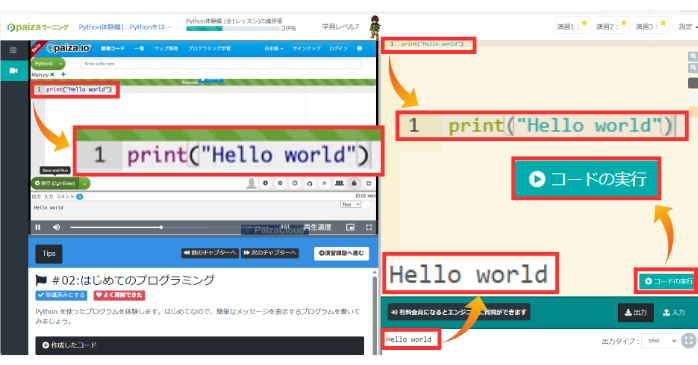Select the 演習1 exercise tab

572,26
